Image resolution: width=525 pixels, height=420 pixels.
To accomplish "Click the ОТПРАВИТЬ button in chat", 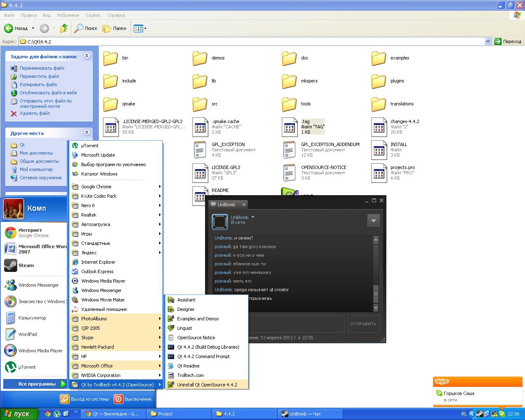I will 363,324.
